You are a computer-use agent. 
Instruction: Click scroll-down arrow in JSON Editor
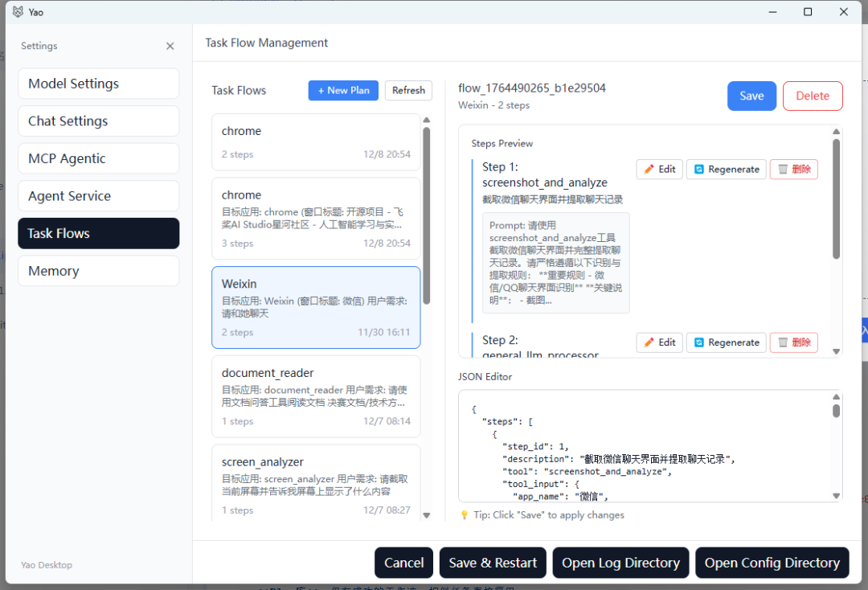tap(836, 496)
